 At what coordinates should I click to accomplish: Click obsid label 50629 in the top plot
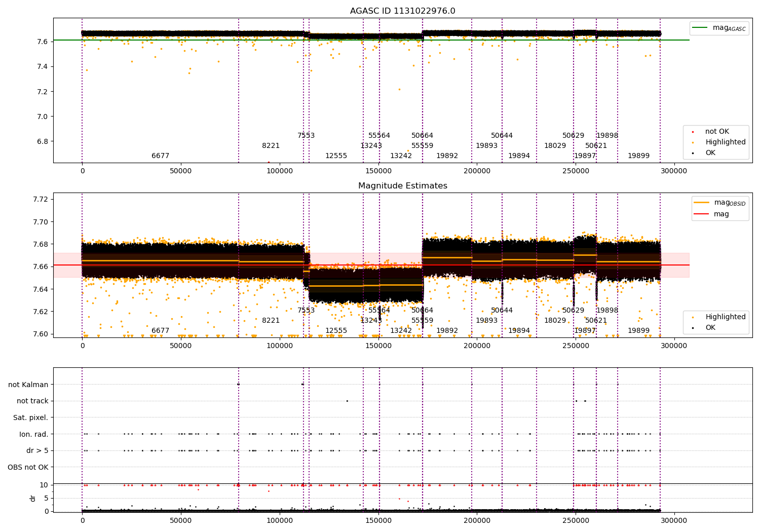coord(574,136)
